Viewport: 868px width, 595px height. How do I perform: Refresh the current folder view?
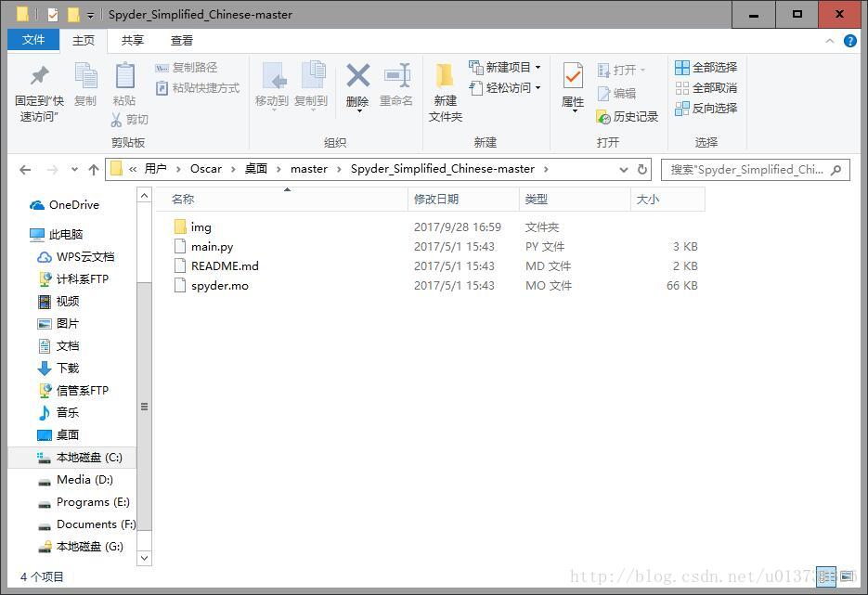coord(642,169)
